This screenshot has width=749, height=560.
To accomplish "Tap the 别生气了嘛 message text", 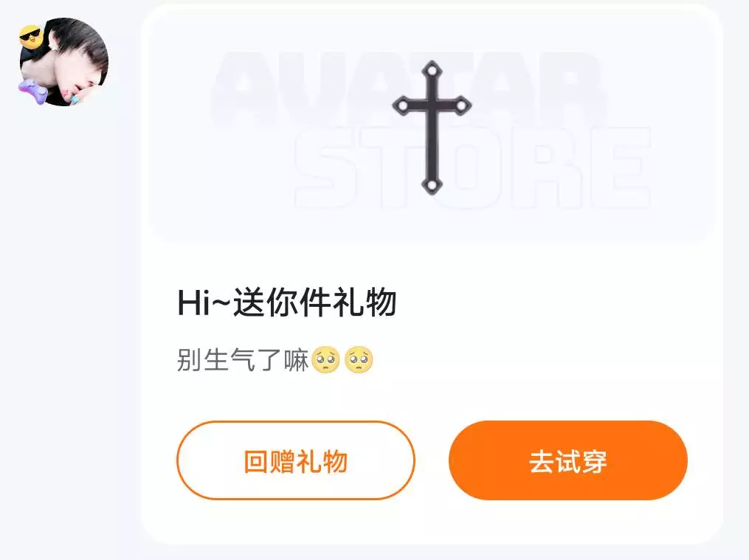I will click(243, 359).
